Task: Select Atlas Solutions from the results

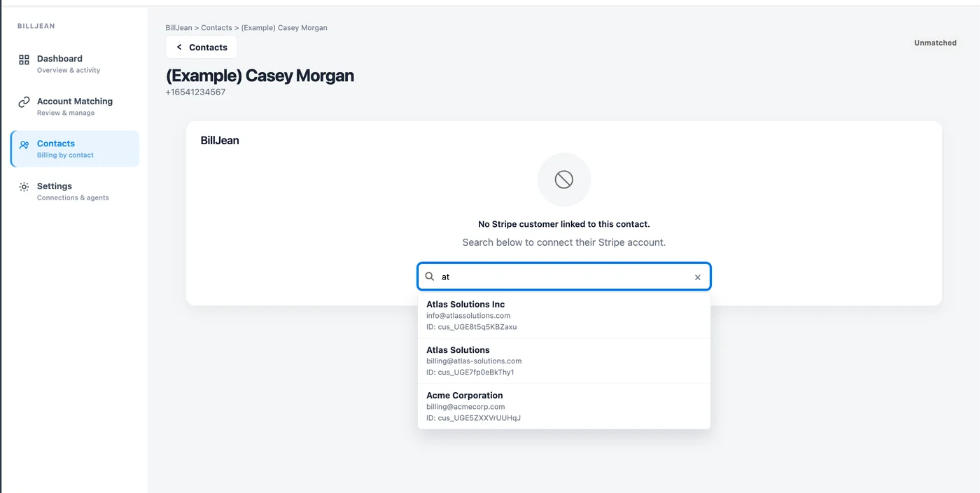Action: click(564, 361)
